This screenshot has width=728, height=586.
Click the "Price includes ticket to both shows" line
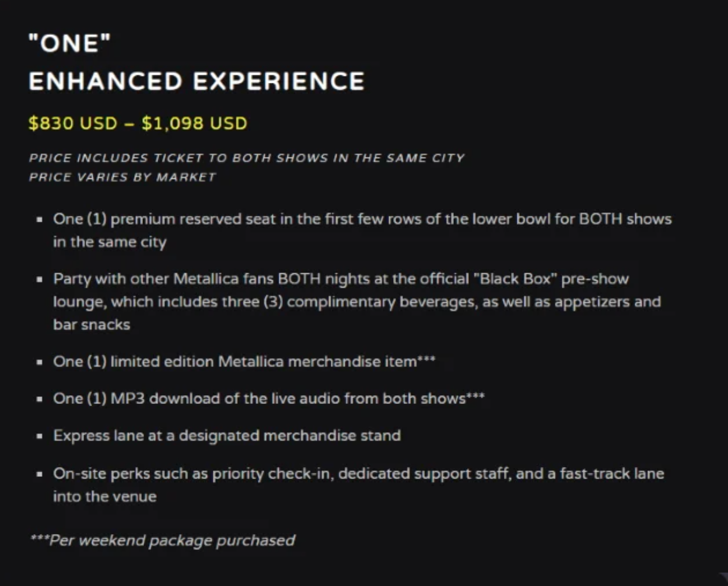point(247,158)
